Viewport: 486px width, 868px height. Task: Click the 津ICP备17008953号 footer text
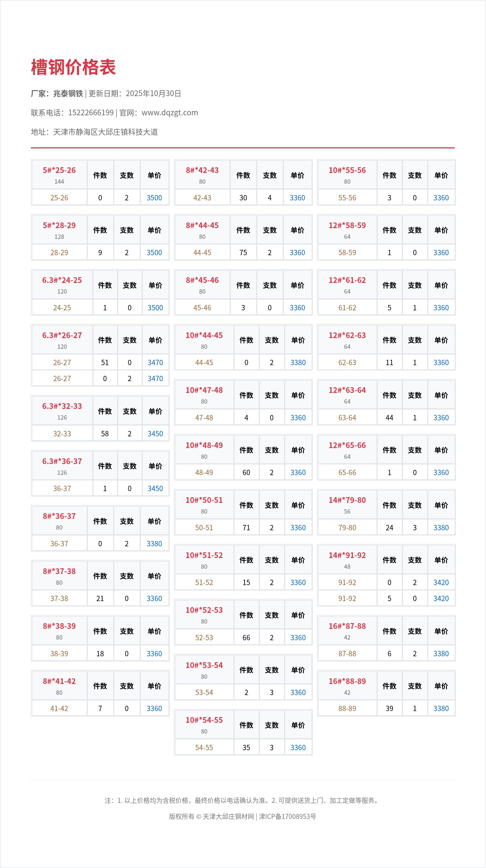pyautogui.click(x=287, y=816)
